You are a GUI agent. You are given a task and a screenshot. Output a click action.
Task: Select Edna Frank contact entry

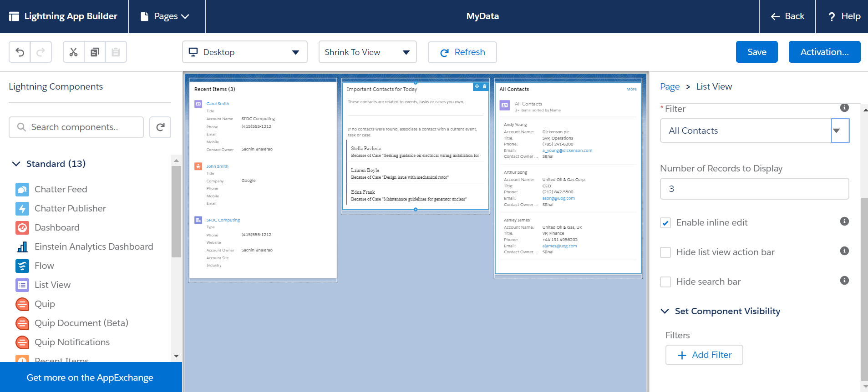(x=415, y=196)
